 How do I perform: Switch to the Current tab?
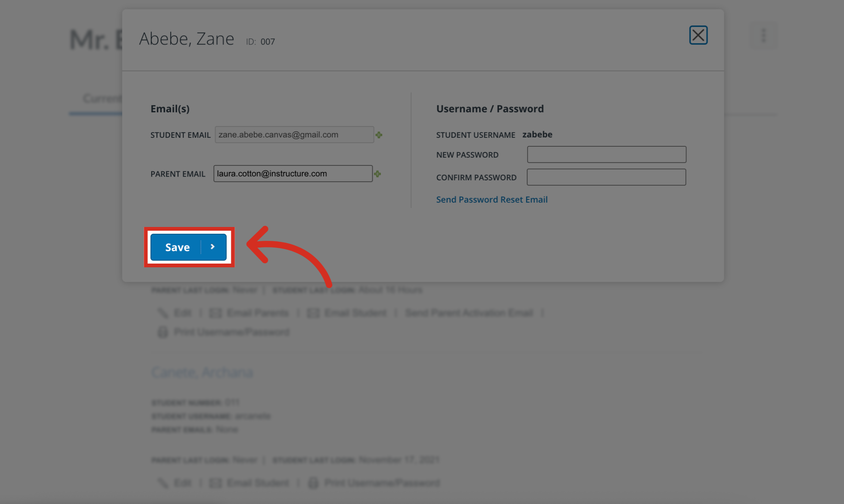point(102,99)
